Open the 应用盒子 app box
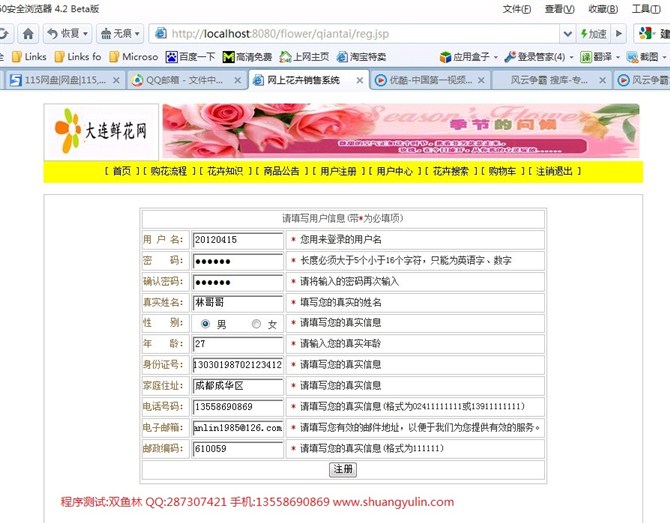The height and width of the screenshot is (523, 670). [465, 57]
